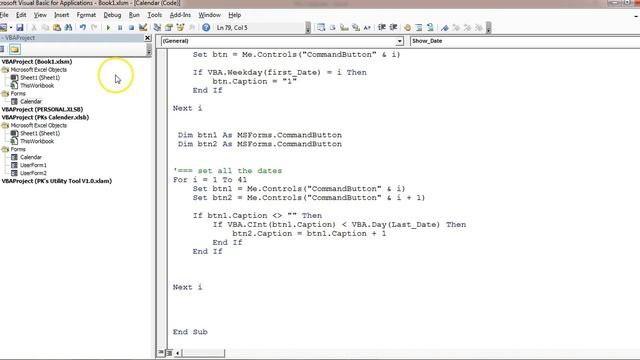The height and width of the screenshot is (360, 640).
Task: Click the scroll arrow in the VBAProject panel toolbar
Action: coord(149,50)
